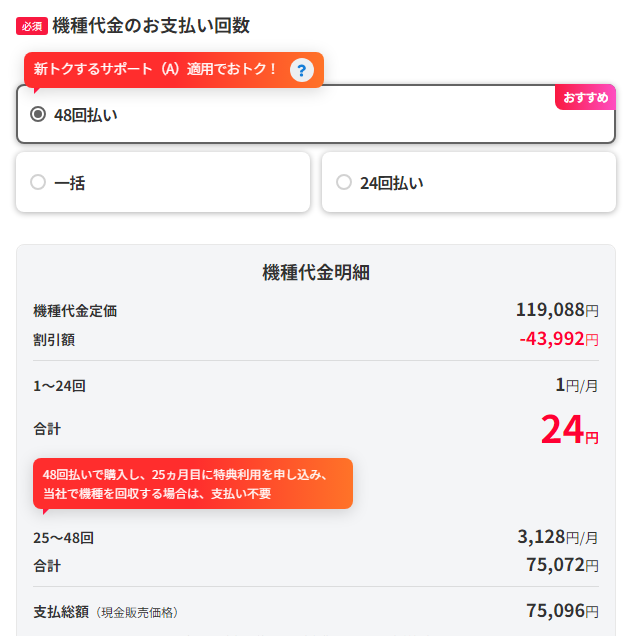Open the question mark help icon
This screenshot has height=636, width=631.
[301, 70]
